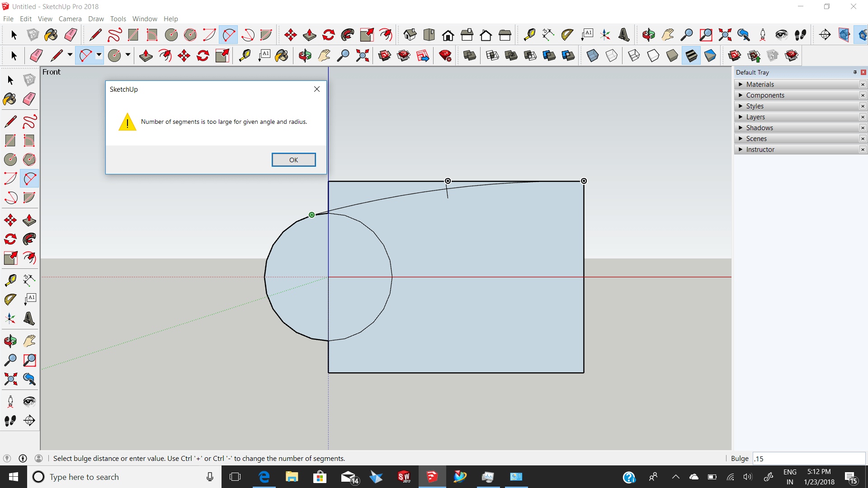Enable X-ray face style
This screenshot has width=868, height=488.
593,55
